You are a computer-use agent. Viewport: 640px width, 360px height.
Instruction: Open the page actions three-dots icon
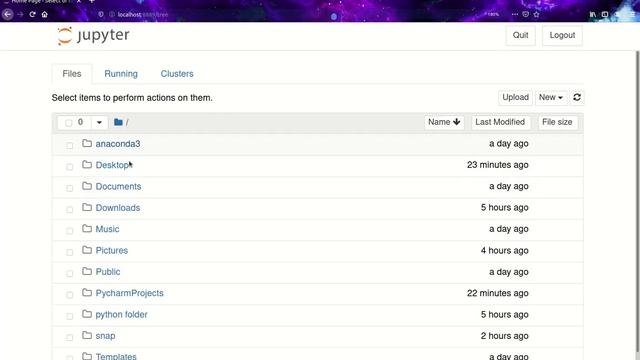tap(515, 14)
